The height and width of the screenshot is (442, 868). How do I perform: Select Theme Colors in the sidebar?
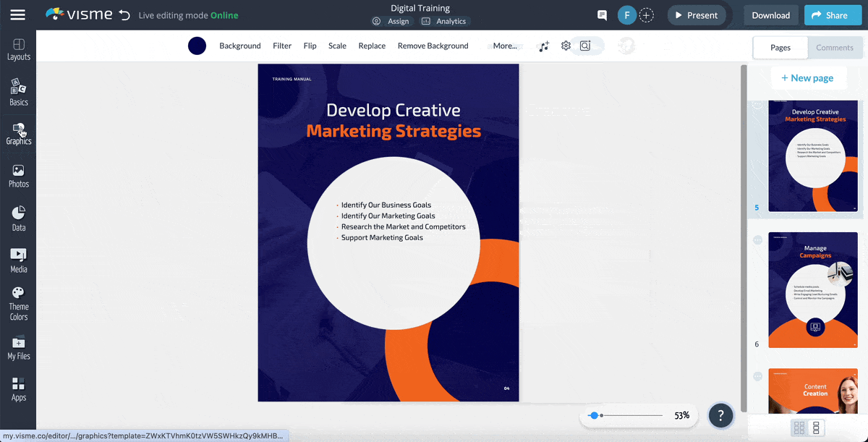18,300
